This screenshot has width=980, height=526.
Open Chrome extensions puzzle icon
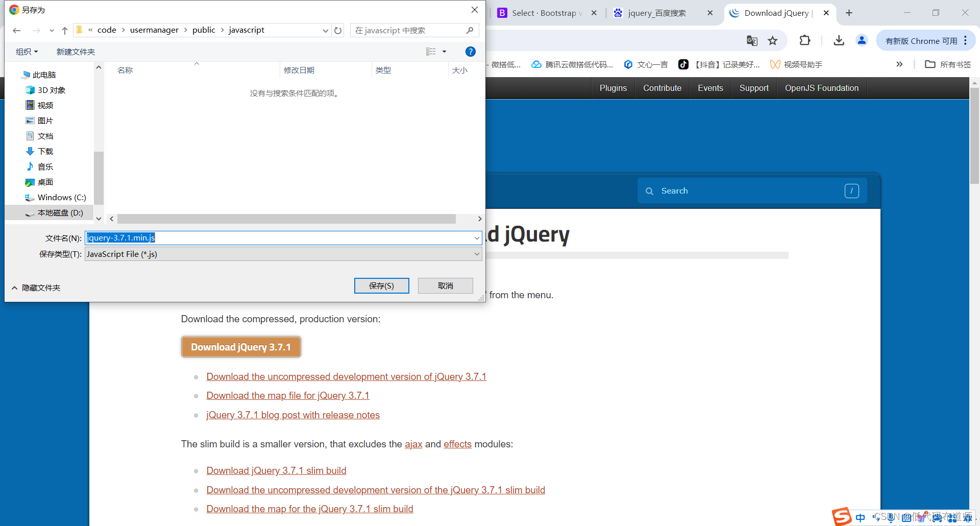click(x=805, y=40)
